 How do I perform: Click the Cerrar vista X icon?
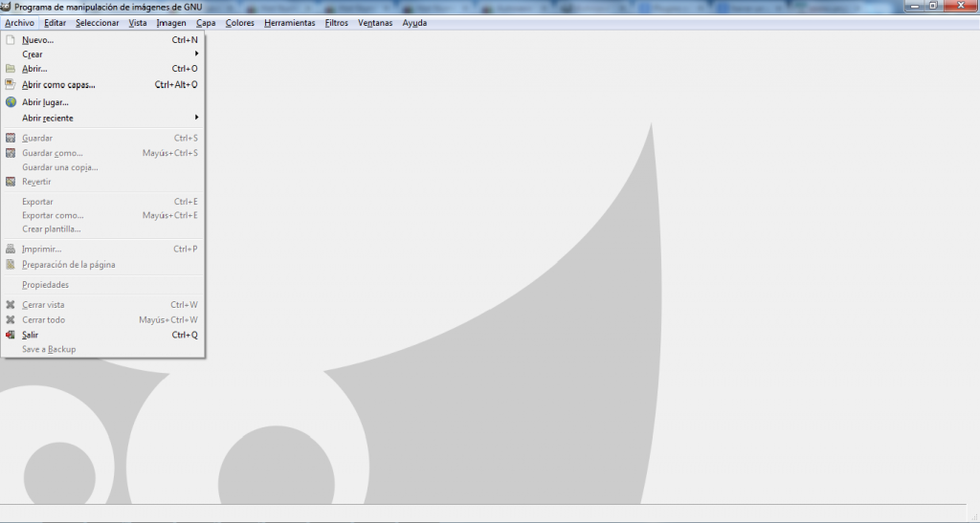[x=11, y=305]
